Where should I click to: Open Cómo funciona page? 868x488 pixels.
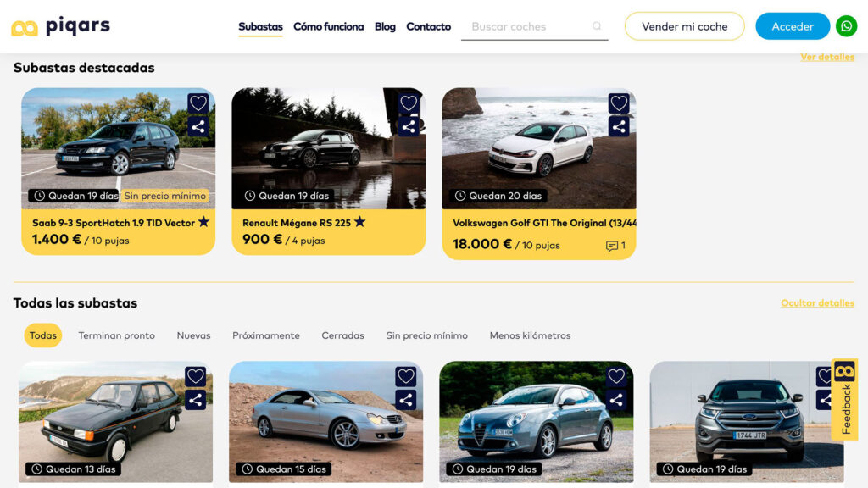tap(328, 26)
